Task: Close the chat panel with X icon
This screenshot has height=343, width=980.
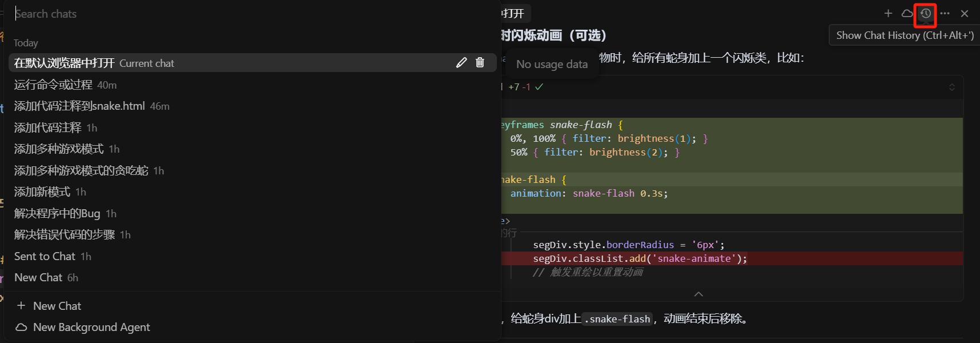Action: (965, 13)
